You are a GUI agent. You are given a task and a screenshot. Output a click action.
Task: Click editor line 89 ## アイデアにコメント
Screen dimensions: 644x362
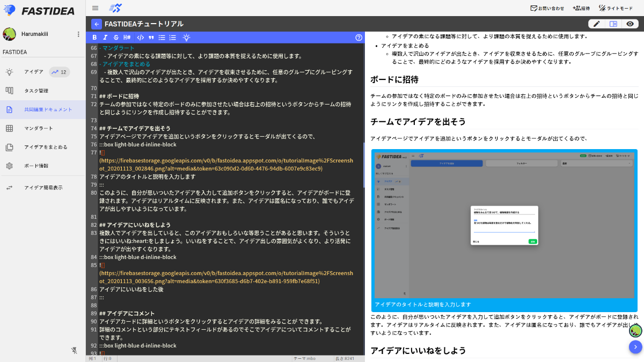click(x=127, y=313)
